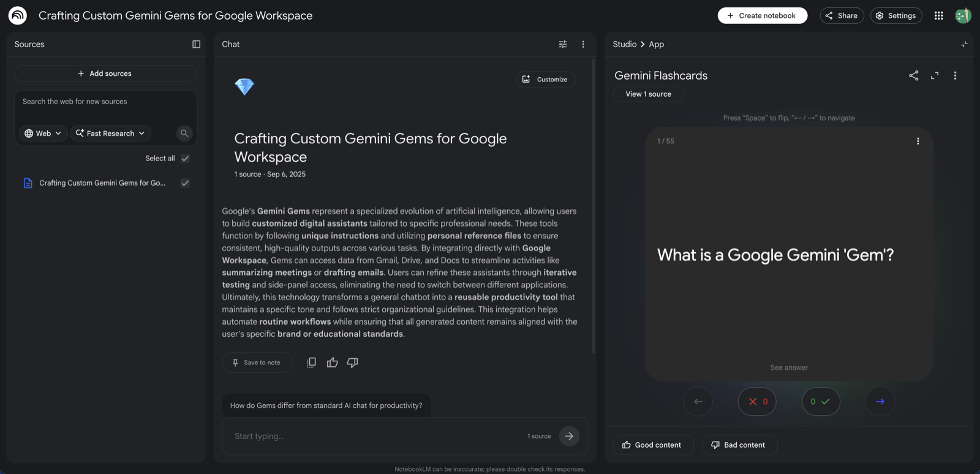Open Gemini Flashcards more options menu
The width and height of the screenshot is (980, 474).
(x=955, y=75)
